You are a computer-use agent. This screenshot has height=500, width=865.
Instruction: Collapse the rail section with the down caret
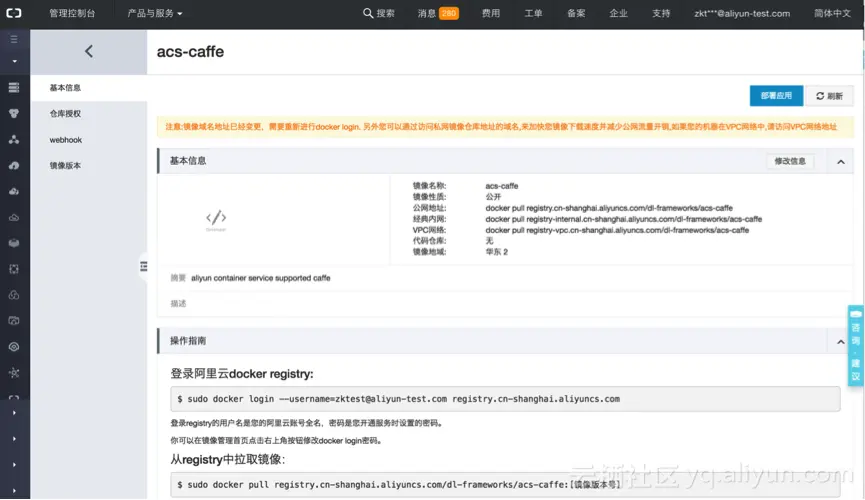click(14, 61)
